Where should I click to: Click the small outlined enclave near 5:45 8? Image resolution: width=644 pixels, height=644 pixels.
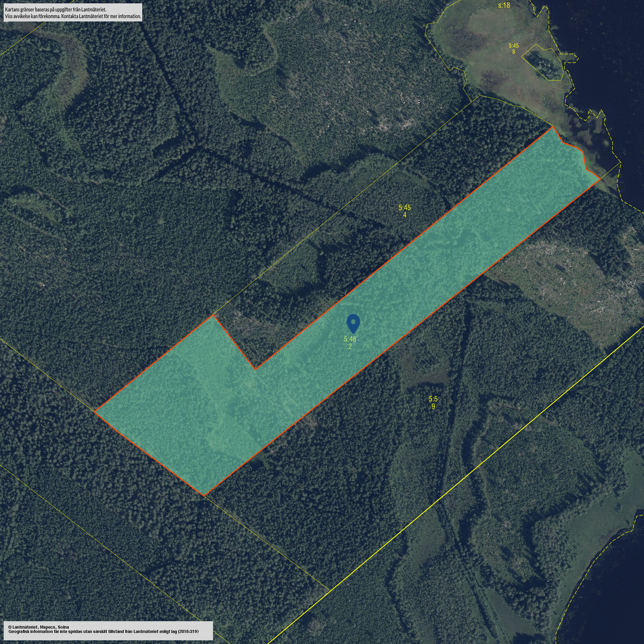pyautogui.click(x=543, y=63)
